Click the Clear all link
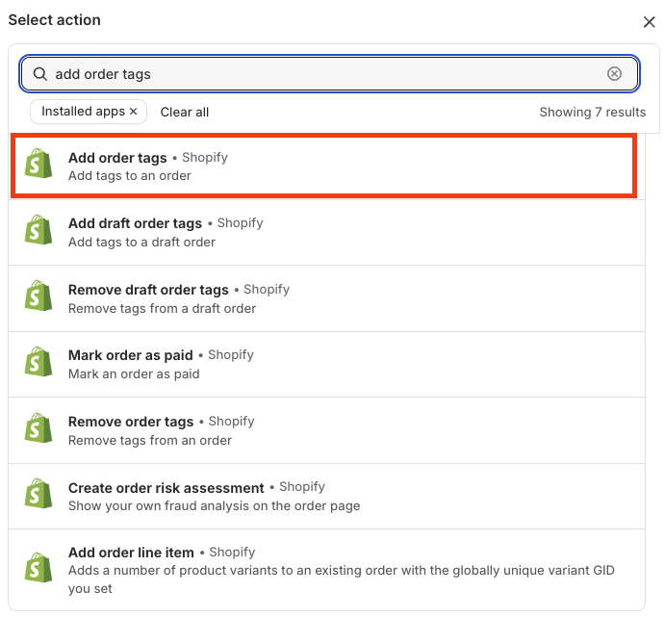665x644 pixels. 185,112
